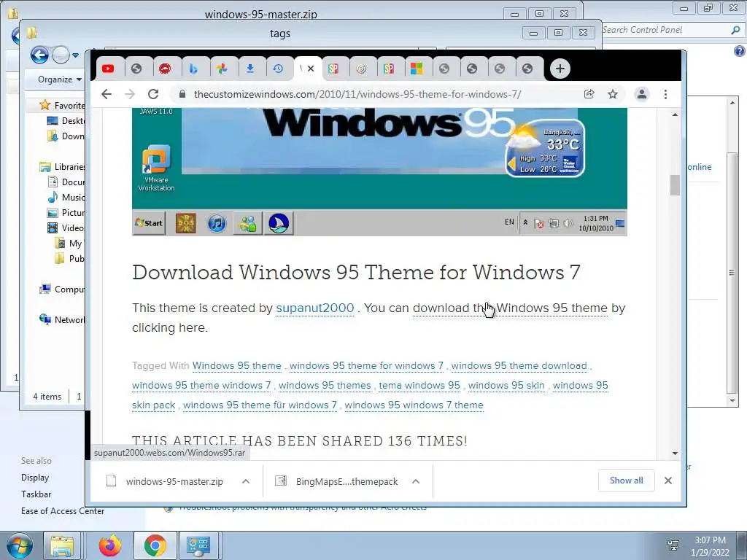Viewport: 747px width, 560px height.
Task: Share this page icon in address bar
Action: point(589,94)
